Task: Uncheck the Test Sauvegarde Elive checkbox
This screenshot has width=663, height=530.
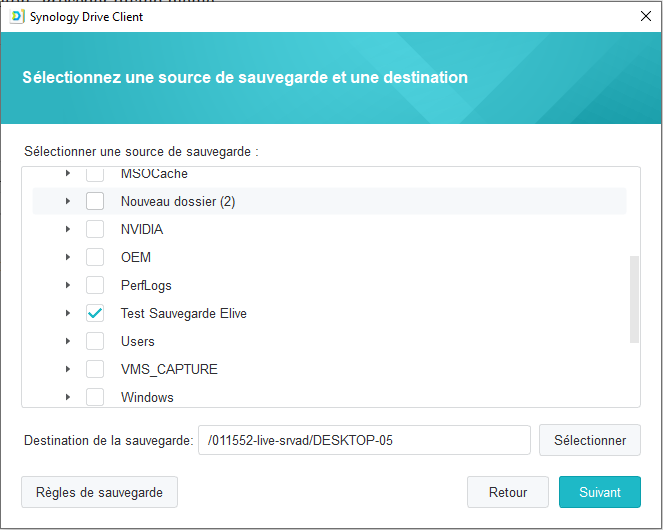Action: click(x=95, y=313)
